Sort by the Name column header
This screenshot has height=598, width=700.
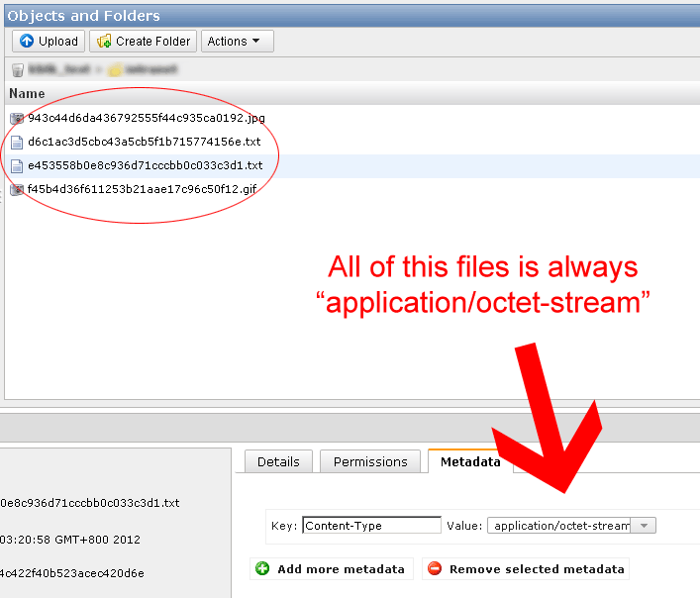27,93
